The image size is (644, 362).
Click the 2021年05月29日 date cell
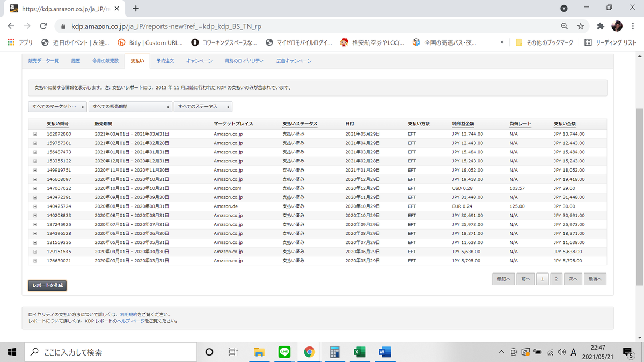361,134
